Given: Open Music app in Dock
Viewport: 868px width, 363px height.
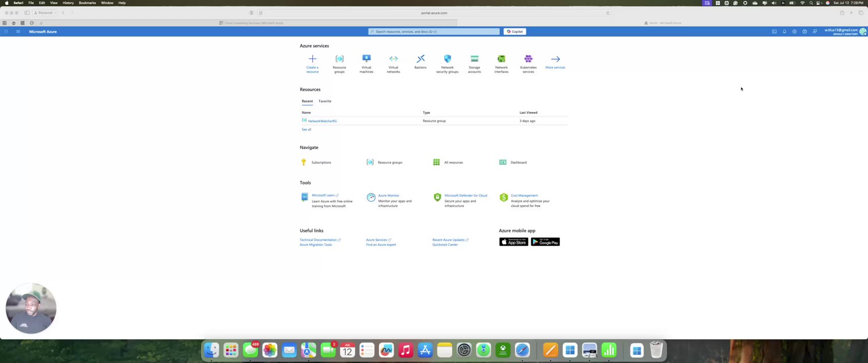Looking at the screenshot, I should [x=406, y=350].
